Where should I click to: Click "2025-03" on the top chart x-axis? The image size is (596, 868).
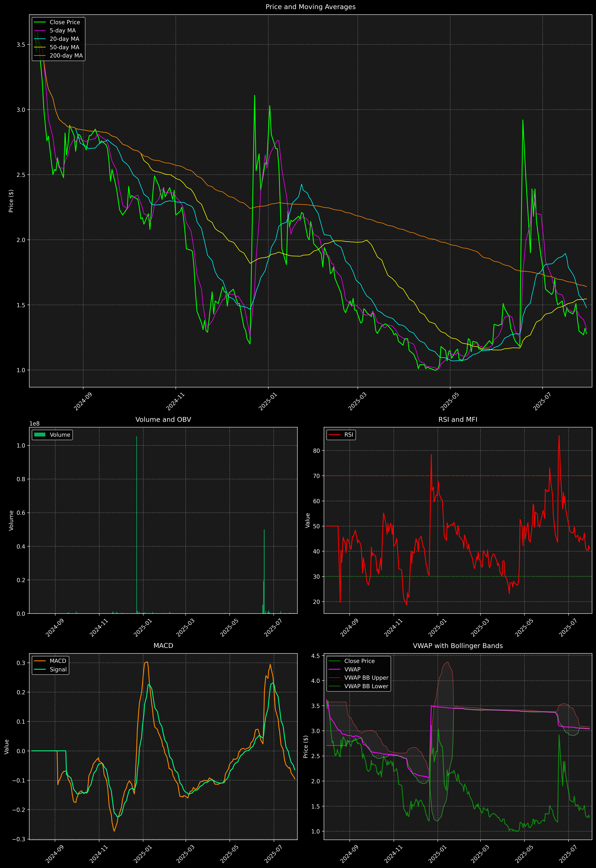(x=357, y=402)
